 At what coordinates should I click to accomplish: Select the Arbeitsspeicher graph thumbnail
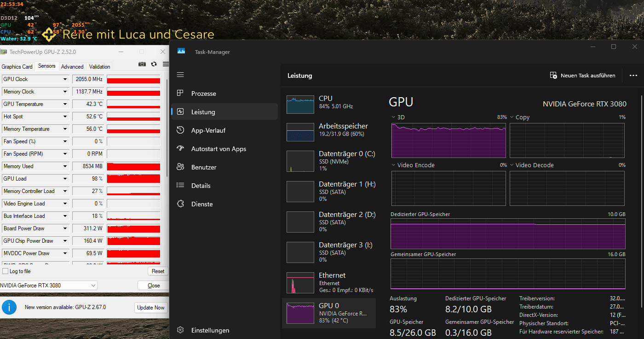(x=300, y=132)
